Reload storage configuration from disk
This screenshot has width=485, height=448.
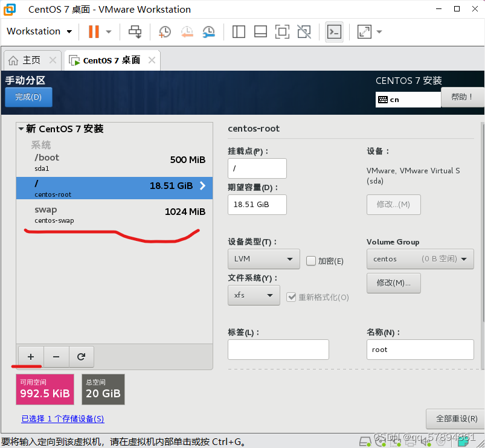point(81,357)
